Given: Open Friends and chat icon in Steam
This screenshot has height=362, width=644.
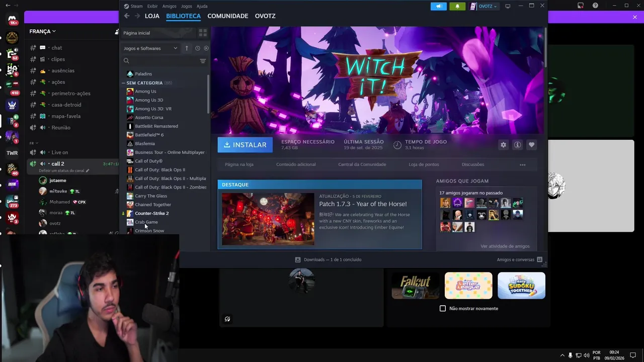Looking at the screenshot, I should coord(539,259).
